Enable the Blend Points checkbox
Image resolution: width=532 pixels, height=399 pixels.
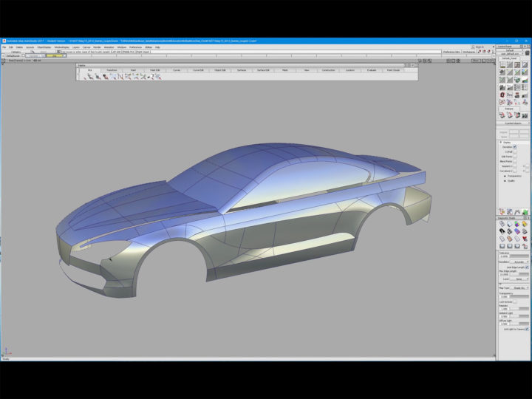515,161
